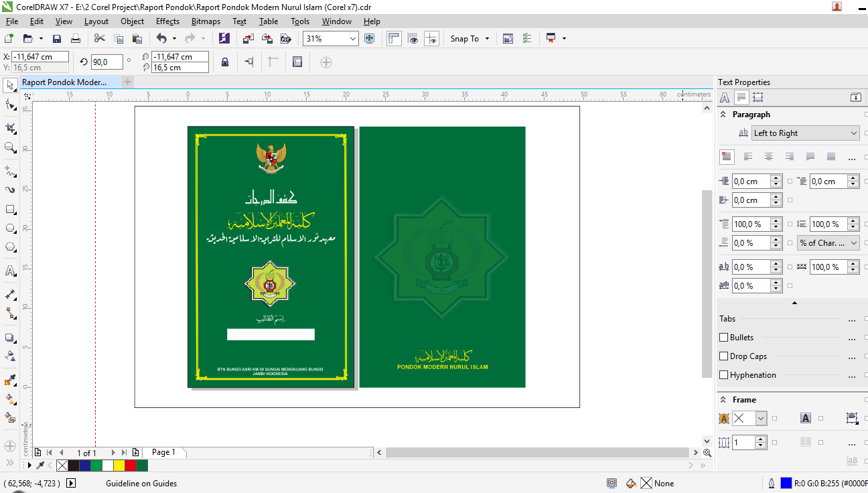
Task: Enable the Bullets option
Action: [723, 337]
